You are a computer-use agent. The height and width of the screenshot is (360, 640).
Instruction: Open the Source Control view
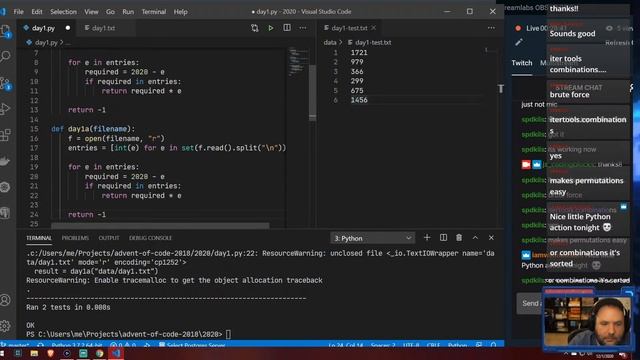click(x=6, y=83)
